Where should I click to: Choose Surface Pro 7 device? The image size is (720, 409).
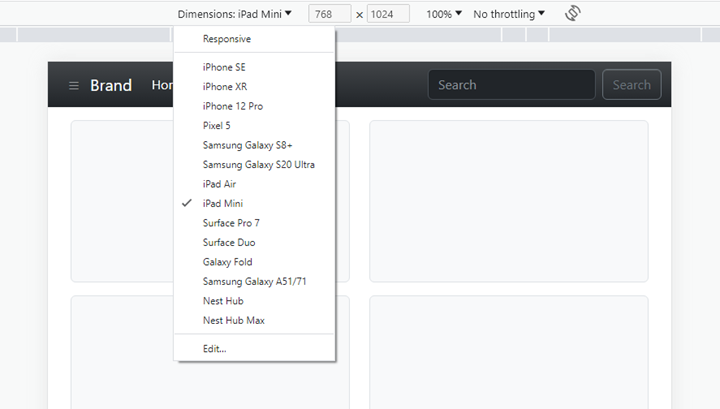tap(254, 223)
